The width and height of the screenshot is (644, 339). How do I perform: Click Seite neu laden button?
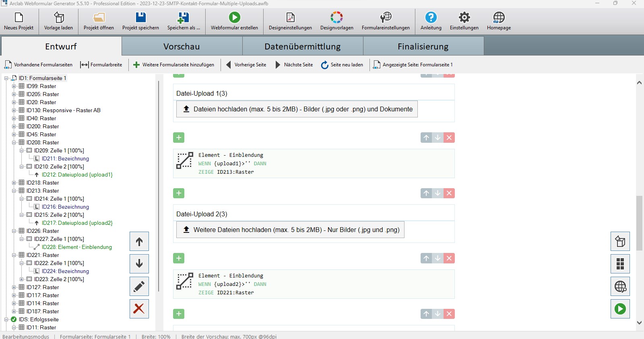click(x=342, y=65)
